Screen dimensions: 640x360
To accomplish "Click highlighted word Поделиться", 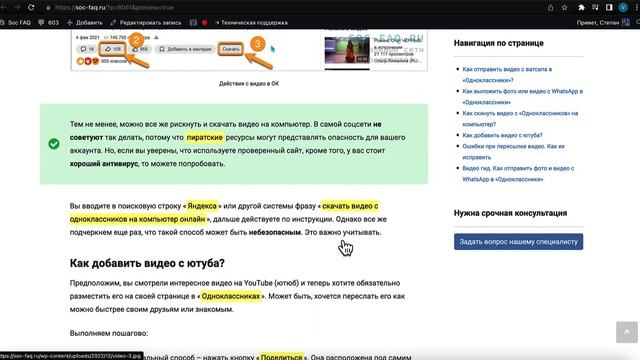I will pyautogui.click(x=281, y=357).
